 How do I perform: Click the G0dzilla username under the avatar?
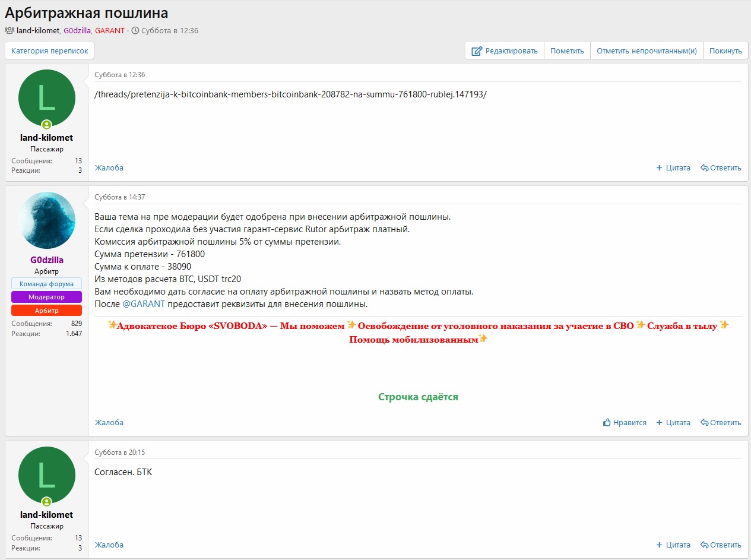tap(47, 260)
